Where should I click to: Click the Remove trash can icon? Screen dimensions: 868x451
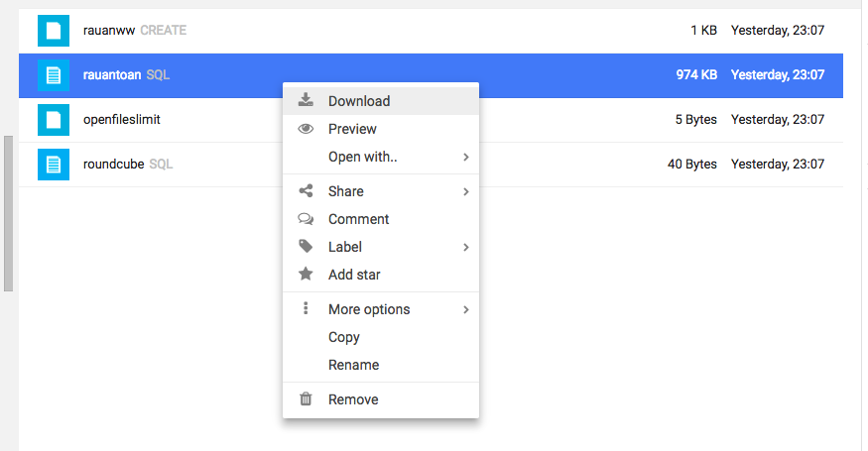point(306,399)
